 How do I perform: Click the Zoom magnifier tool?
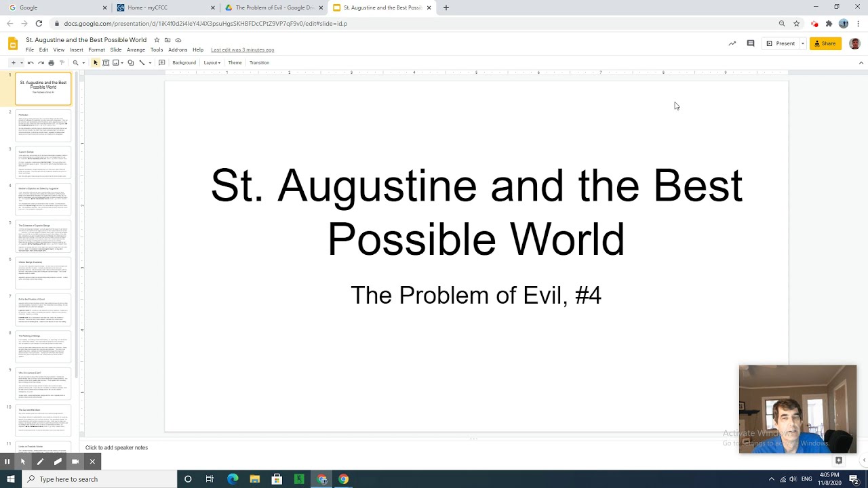coord(75,62)
